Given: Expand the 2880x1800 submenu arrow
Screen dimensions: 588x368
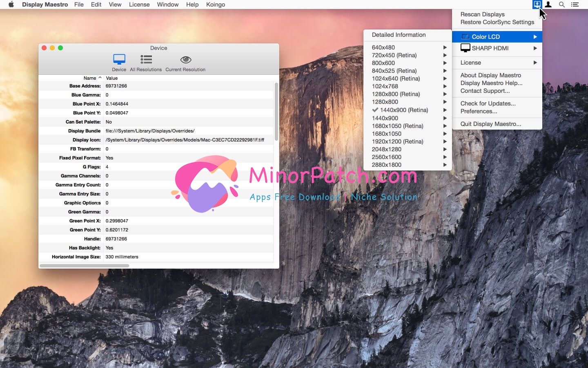Looking at the screenshot, I should [445, 165].
